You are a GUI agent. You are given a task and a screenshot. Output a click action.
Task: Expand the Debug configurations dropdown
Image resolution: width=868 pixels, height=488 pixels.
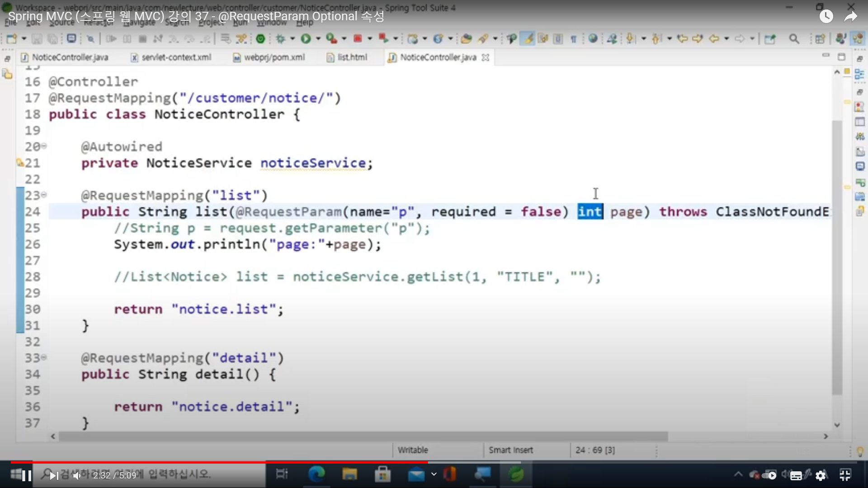click(292, 39)
